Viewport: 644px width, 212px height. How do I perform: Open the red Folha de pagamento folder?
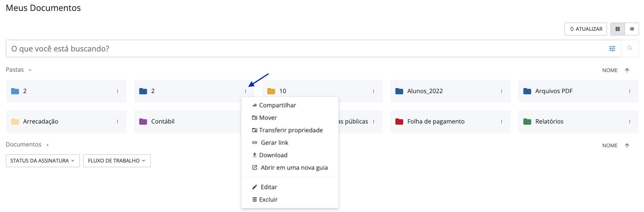pyautogui.click(x=436, y=122)
